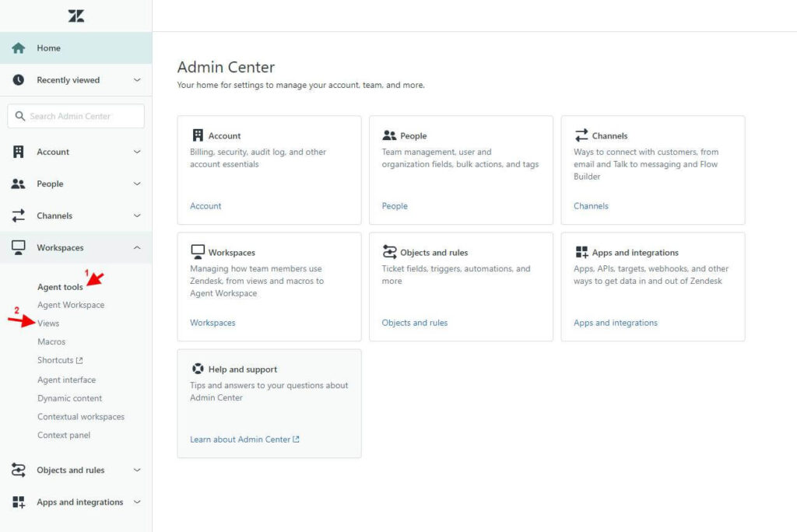The height and width of the screenshot is (532, 797).
Task: Click the Apps and integrations sidebar label
Action: pyautogui.click(x=80, y=502)
